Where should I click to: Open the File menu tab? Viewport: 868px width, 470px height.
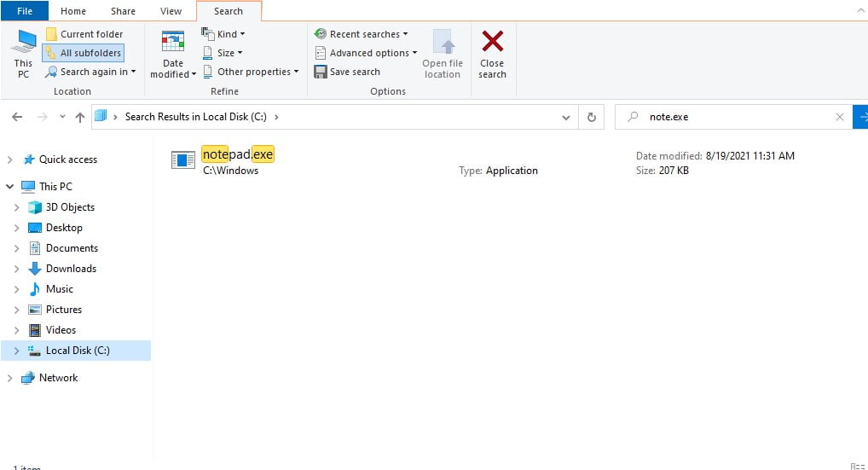(25, 11)
